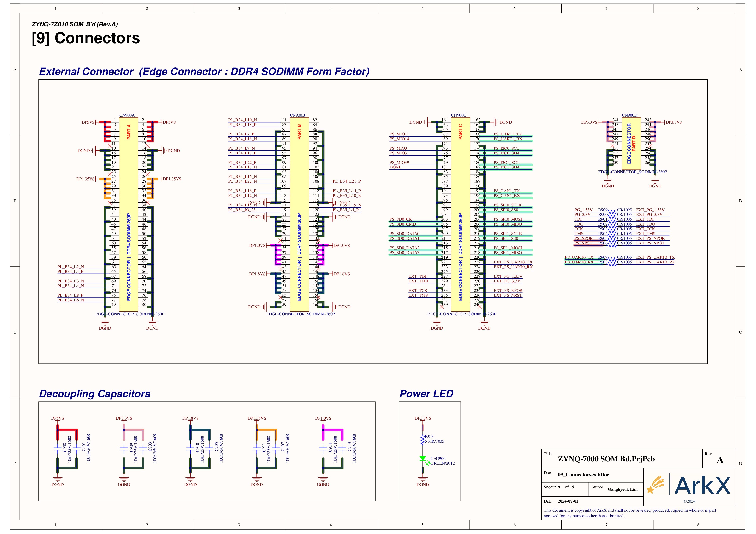The width and height of the screenshot is (756, 534).
Task: Click the DP1.35VS power label above C911
Action: pyautogui.click(x=257, y=418)
